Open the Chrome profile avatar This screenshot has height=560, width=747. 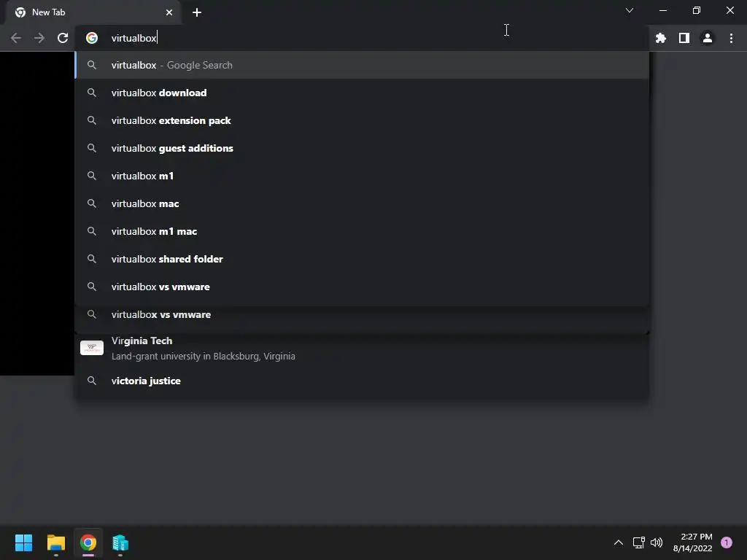[x=708, y=38]
